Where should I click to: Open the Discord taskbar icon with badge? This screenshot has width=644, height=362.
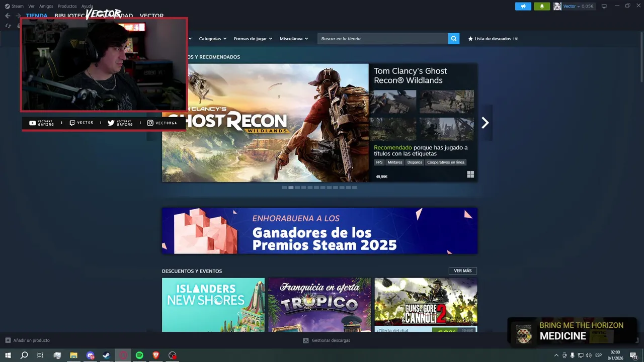(x=90, y=355)
